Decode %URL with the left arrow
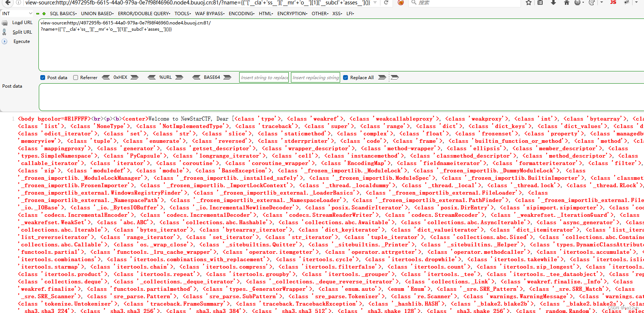This screenshot has width=644, height=313. (152, 77)
